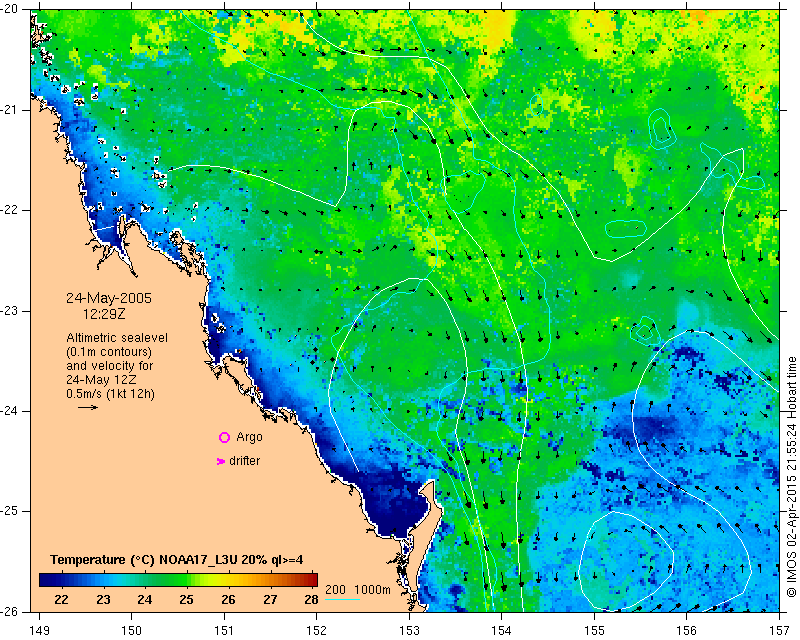Click the longitude axis label 150
Screen dimensions: 800x640
tap(132, 631)
